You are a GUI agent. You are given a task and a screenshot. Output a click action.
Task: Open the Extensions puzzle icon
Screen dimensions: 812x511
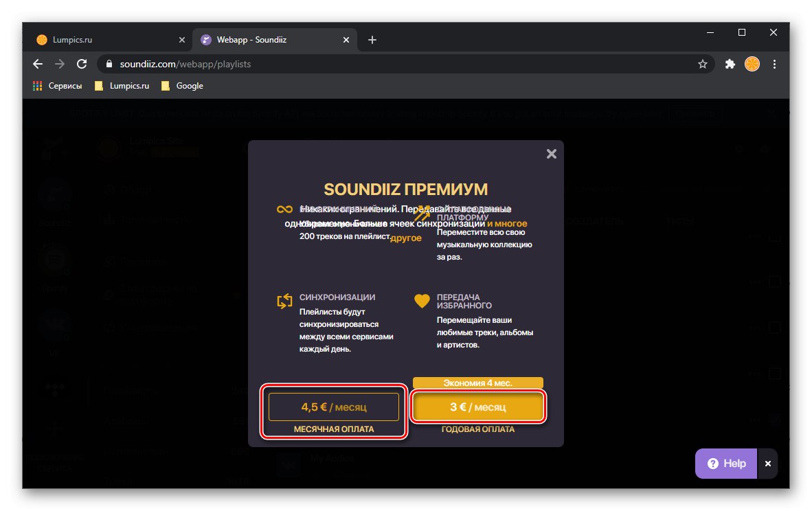point(730,64)
